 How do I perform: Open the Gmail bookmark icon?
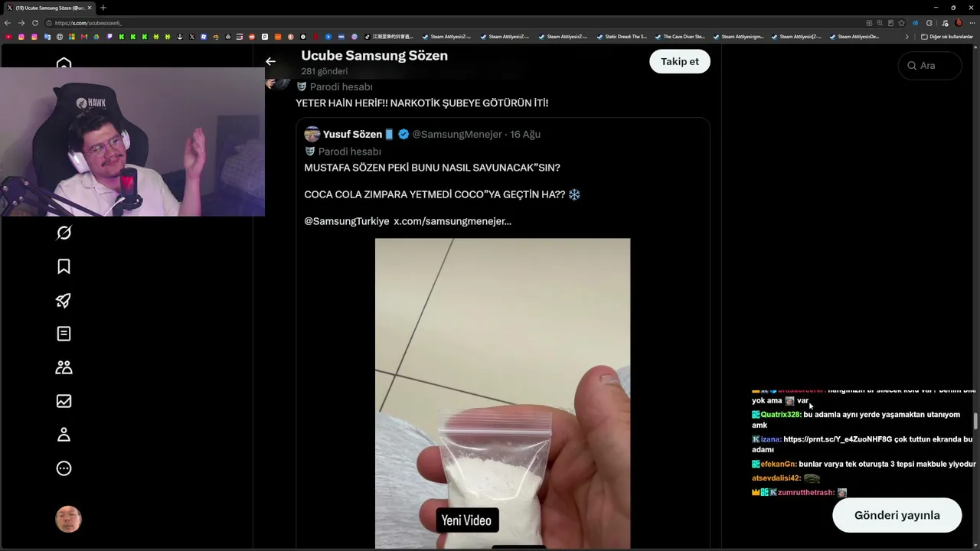85,37
